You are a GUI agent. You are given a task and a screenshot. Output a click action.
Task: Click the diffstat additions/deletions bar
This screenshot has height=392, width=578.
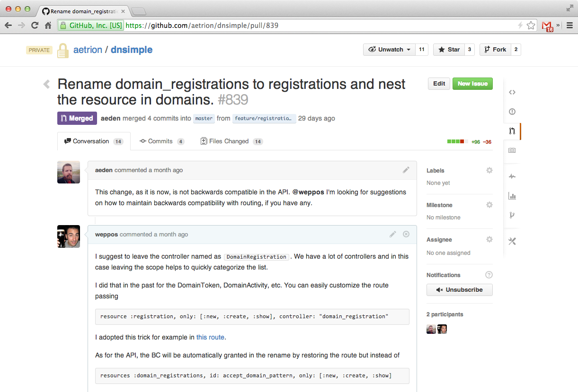point(458,141)
